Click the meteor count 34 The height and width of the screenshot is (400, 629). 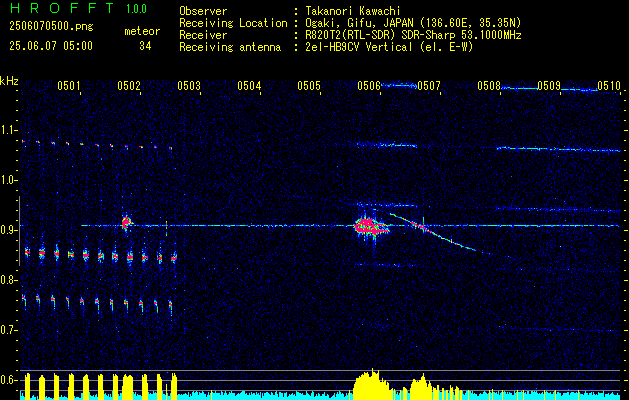145,46
